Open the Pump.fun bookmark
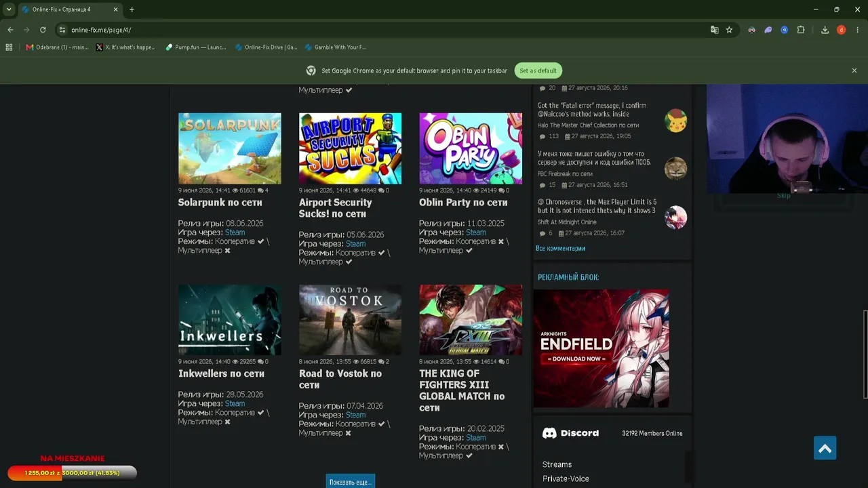 tap(196, 47)
